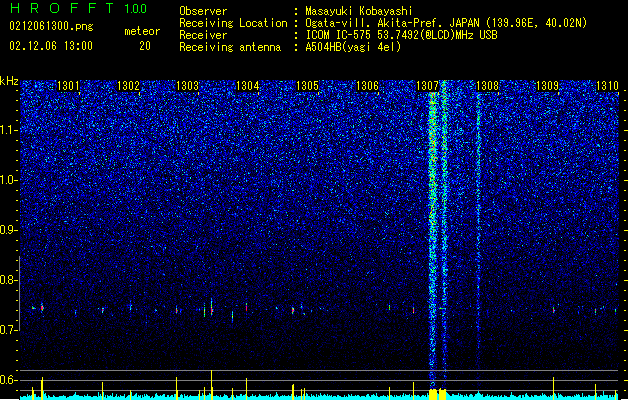The width and height of the screenshot is (629, 400).
Task: Click antenna value A504HB(yagi 4el)
Action: pyautogui.click(x=353, y=47)
